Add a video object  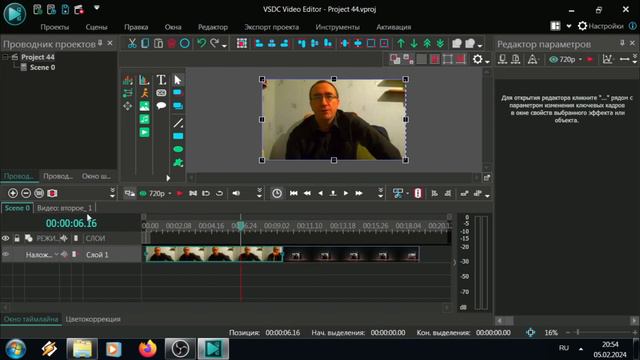144,132
